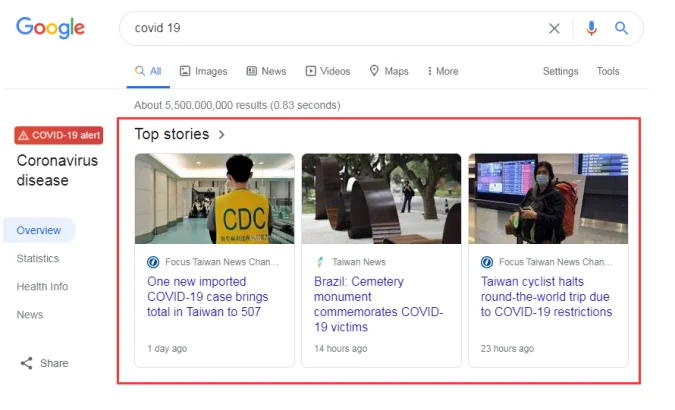675x410 pixels.
Task: Click into the covid 19 search field
Action: [x=330, y=29]
